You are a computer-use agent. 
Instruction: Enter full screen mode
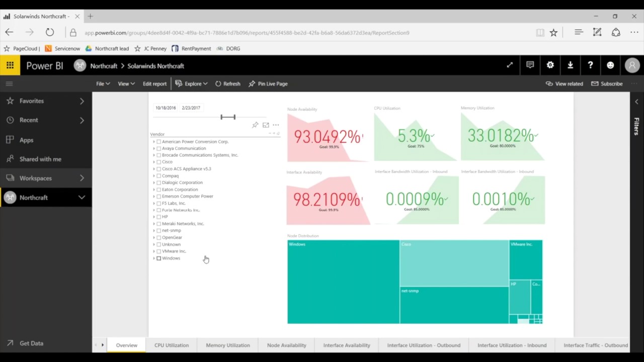click(x=510, y=65)
